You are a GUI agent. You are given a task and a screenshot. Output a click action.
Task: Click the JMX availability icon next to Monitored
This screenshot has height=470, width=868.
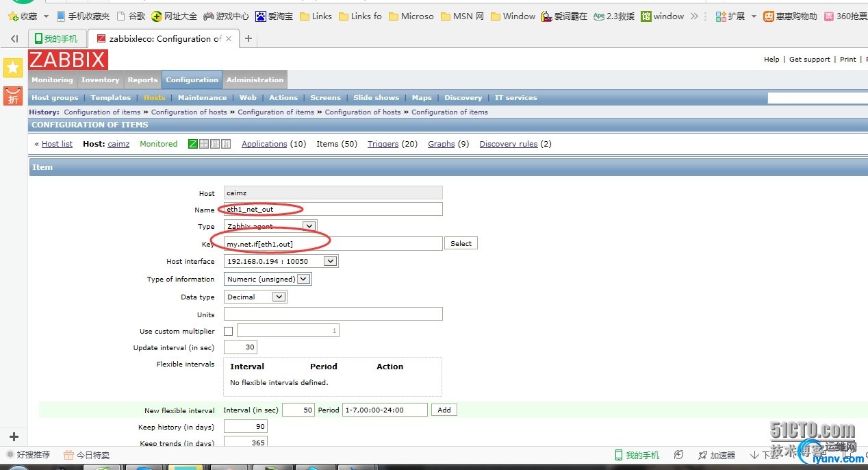click(215, 144)
